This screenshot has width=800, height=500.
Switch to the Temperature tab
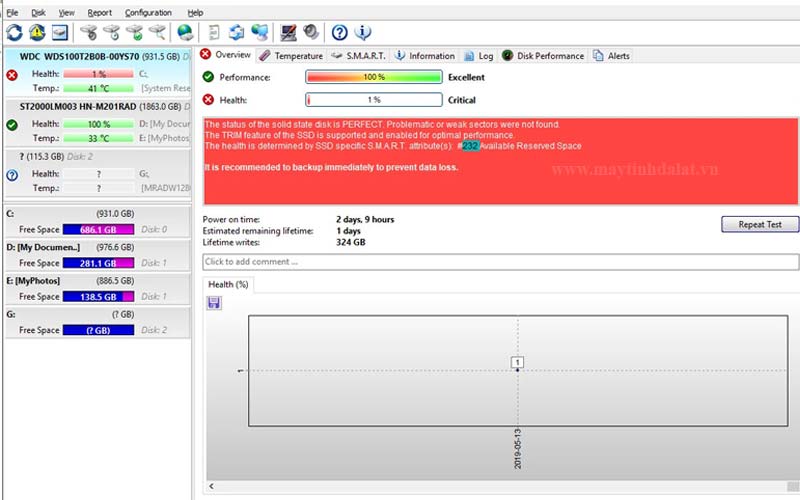(x=291, y=56)
